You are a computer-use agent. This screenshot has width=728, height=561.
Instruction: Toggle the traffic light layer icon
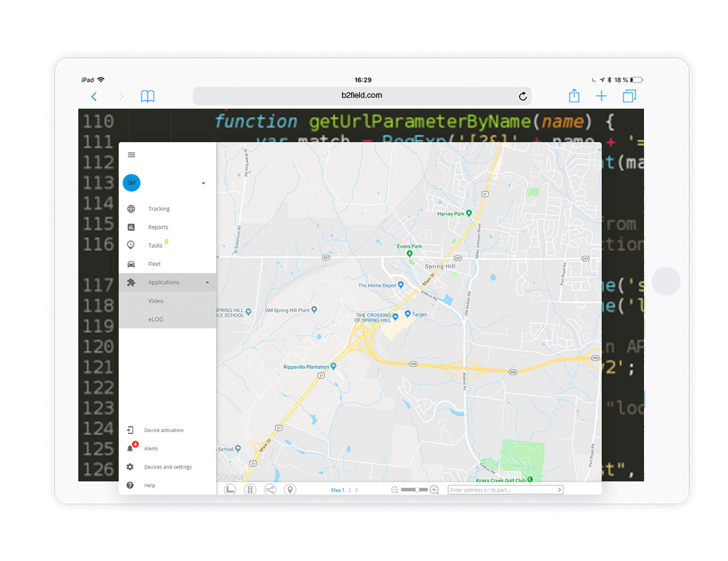click(x=250, y=490)
